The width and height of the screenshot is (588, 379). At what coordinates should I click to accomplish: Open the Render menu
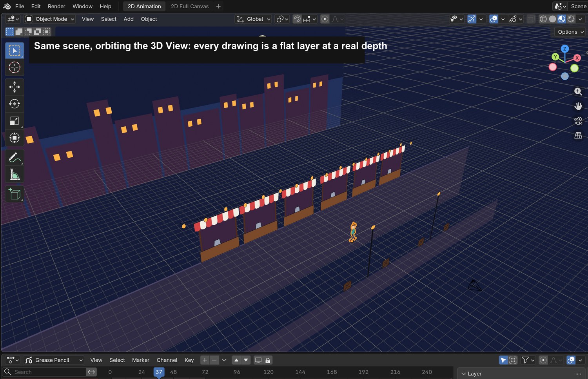tap(56, 6)
